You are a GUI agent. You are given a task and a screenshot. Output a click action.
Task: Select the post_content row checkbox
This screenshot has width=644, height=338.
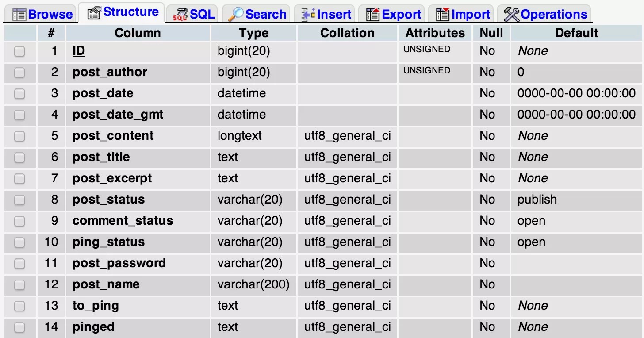tap(19, 136)
